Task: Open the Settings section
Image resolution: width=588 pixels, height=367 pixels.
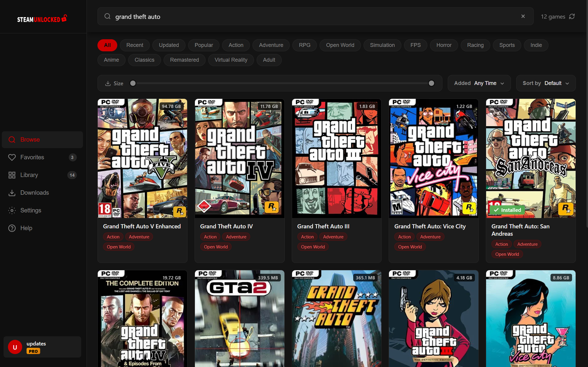Action: 42,210
